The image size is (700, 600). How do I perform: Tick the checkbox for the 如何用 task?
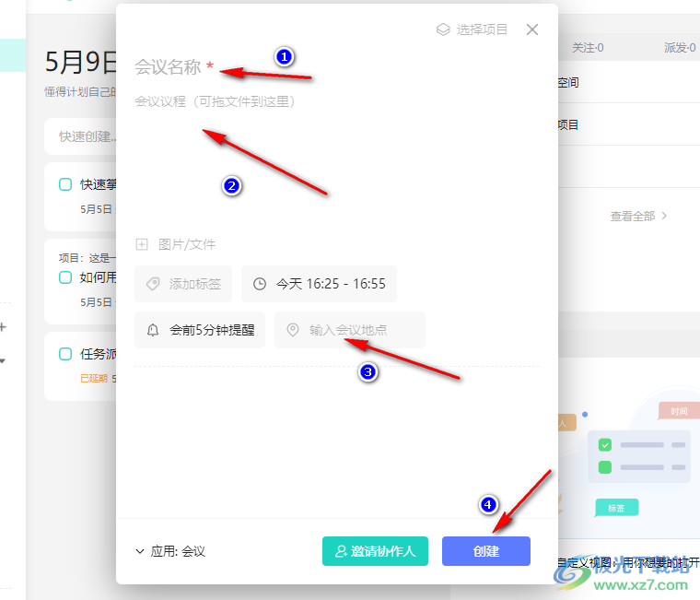[65, 277]
